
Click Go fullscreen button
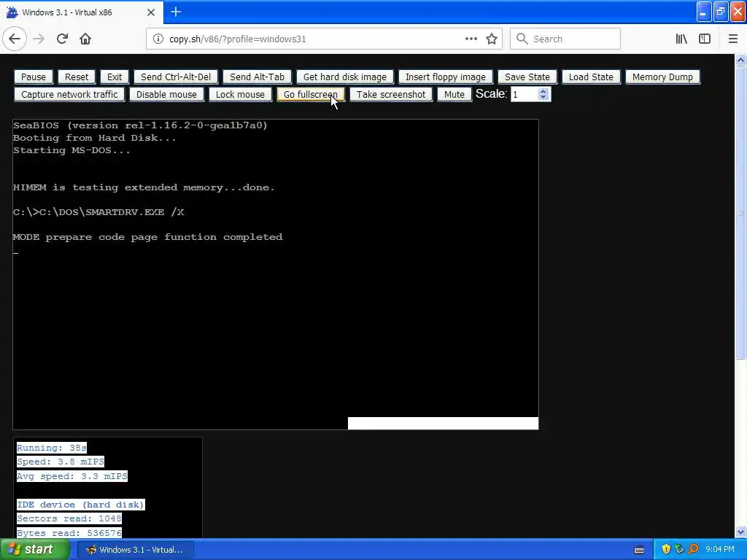pos(311,95)
